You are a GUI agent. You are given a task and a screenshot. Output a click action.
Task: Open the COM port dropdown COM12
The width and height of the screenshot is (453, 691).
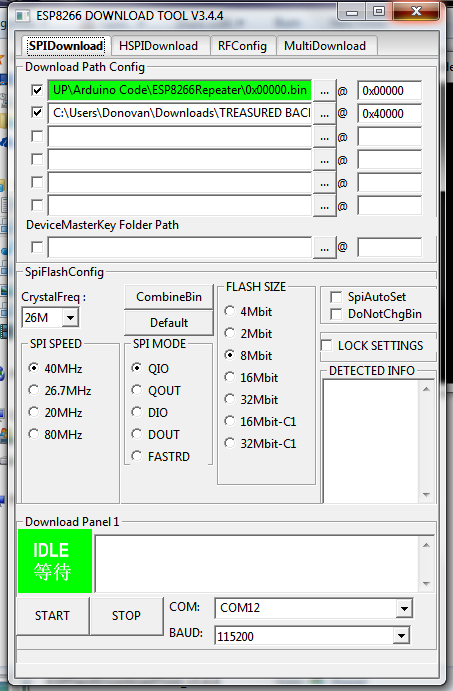point(404,609)
